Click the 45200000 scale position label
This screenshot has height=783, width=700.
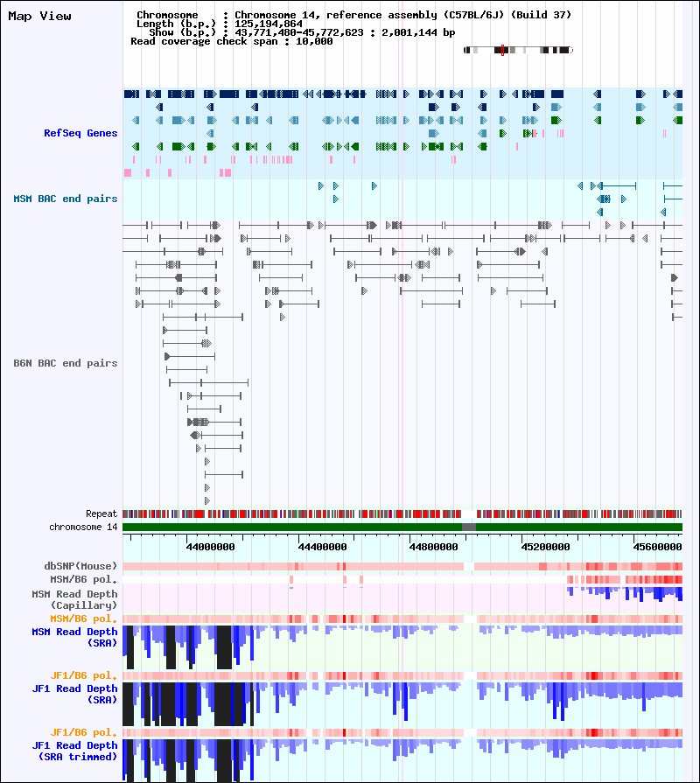coord(546,547)
